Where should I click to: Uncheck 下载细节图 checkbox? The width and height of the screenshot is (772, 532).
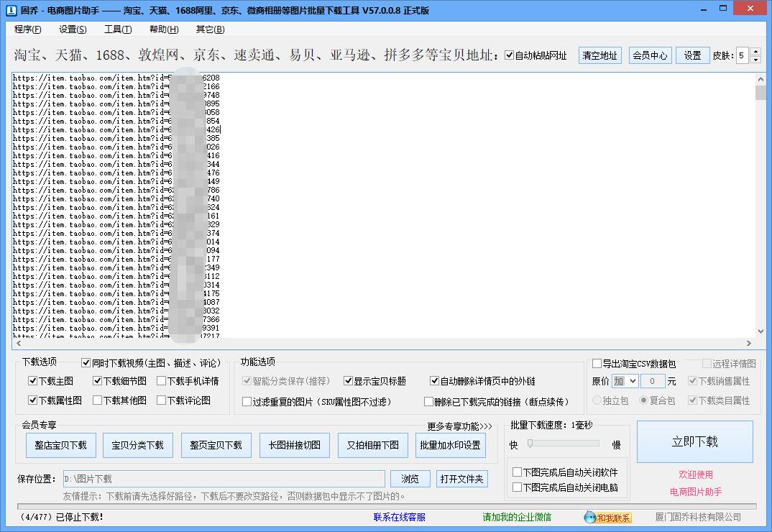(97, 381)
